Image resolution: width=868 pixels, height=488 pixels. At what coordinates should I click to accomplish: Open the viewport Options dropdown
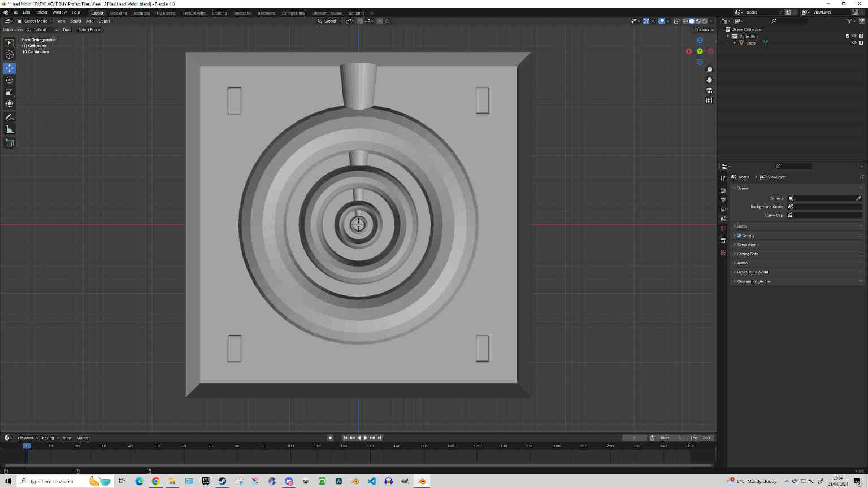(704, 29)
